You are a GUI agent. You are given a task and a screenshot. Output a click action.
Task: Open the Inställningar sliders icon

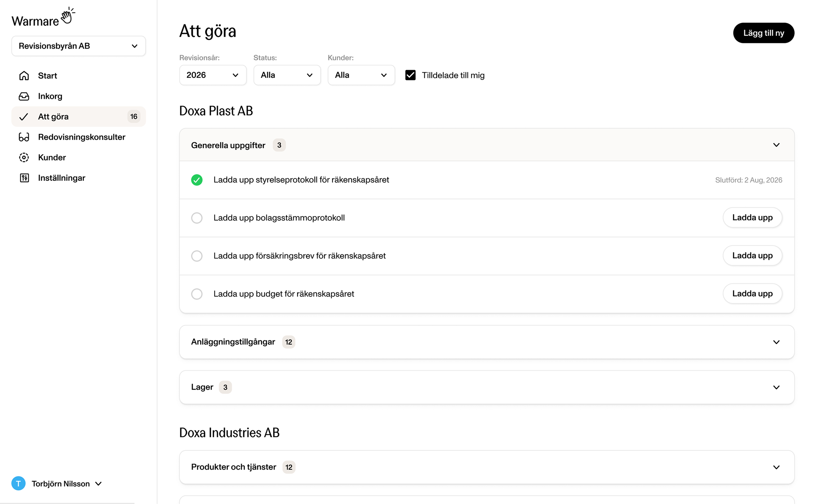24,178
